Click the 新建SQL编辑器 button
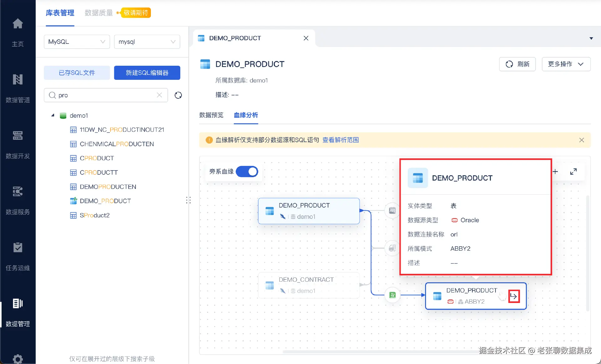601x364 pixels. pos(147,73)
